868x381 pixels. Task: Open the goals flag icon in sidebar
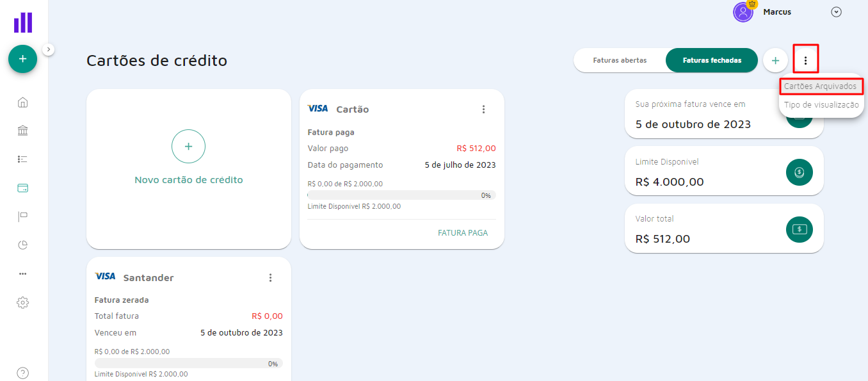coord(23,216)
